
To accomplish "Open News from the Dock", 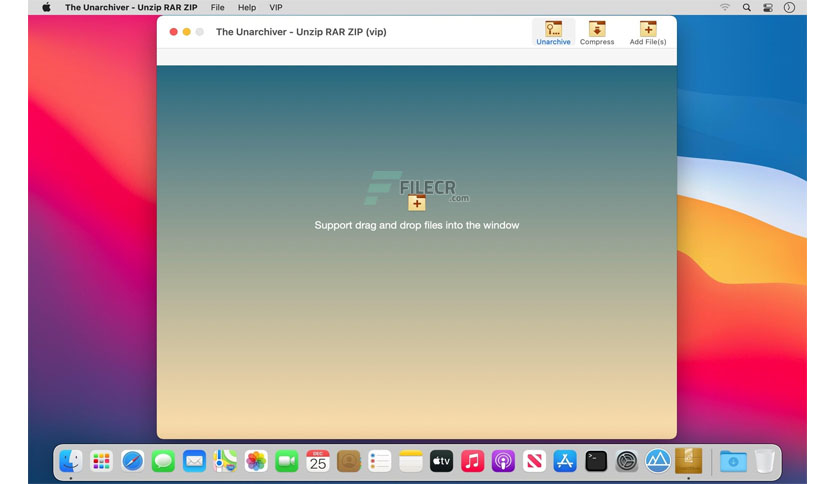I will 534,461.
